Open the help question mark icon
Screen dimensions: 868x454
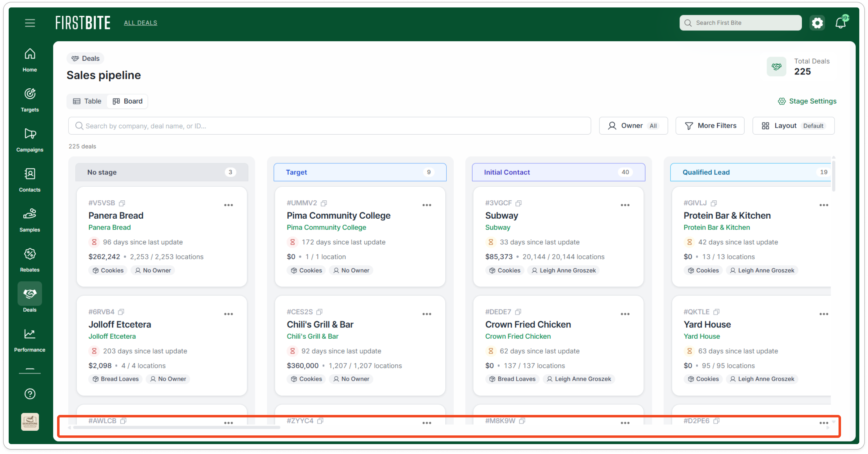tap(30, 394)
